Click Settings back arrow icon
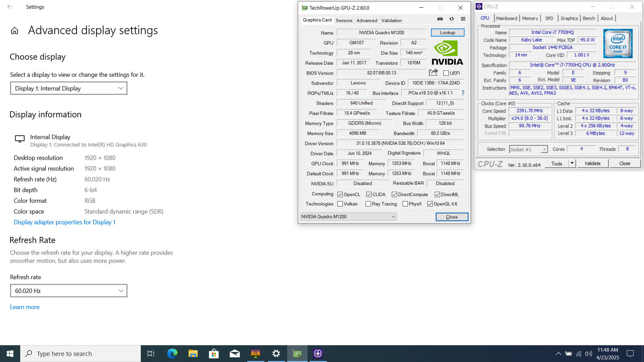Image resolution: width=644 pixels, height=362 pixels. pyautogui.click(x=10, y=7)
